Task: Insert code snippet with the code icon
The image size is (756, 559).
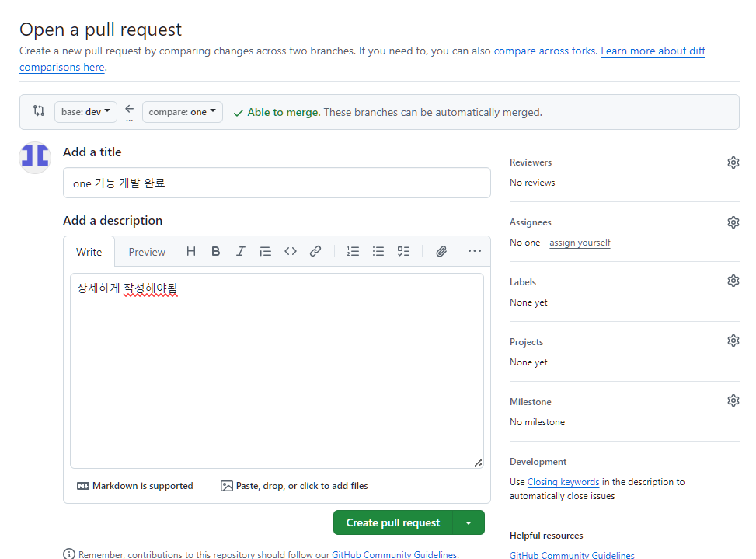Action: point(291,251)
